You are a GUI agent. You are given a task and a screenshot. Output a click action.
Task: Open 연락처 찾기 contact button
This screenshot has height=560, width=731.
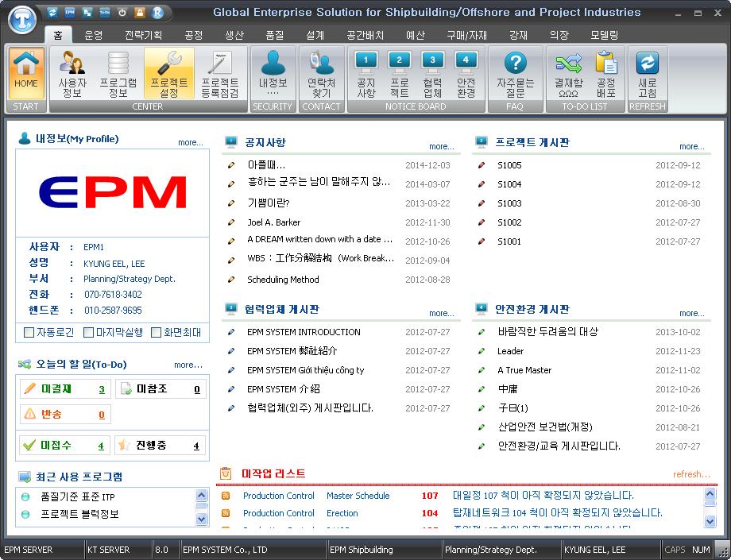click(321, 72)
